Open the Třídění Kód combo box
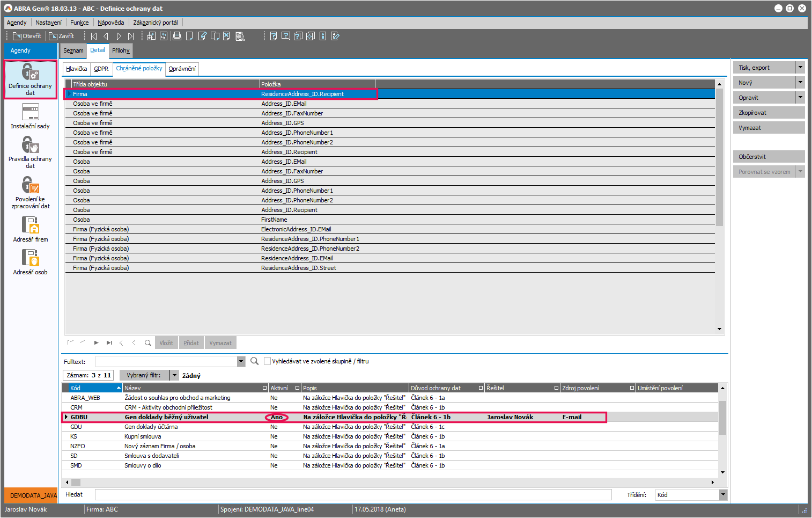This screenshot has width=812, height=518. [723, 495]
